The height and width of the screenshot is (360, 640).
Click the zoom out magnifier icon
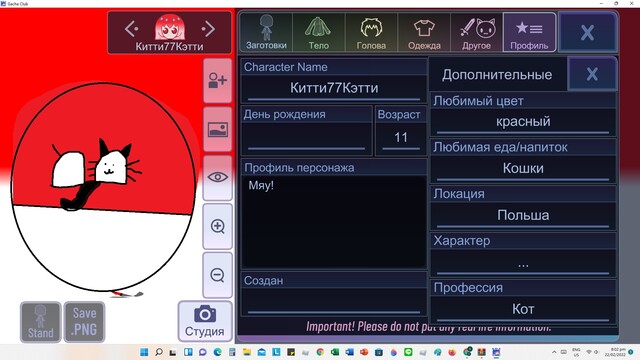click(218, 275)
